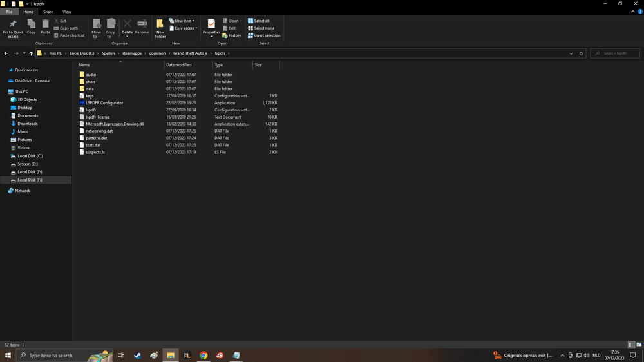Open address bar history dropdown chevron
The height and width of the screenshot is (362, 644).
pos(571,53)
